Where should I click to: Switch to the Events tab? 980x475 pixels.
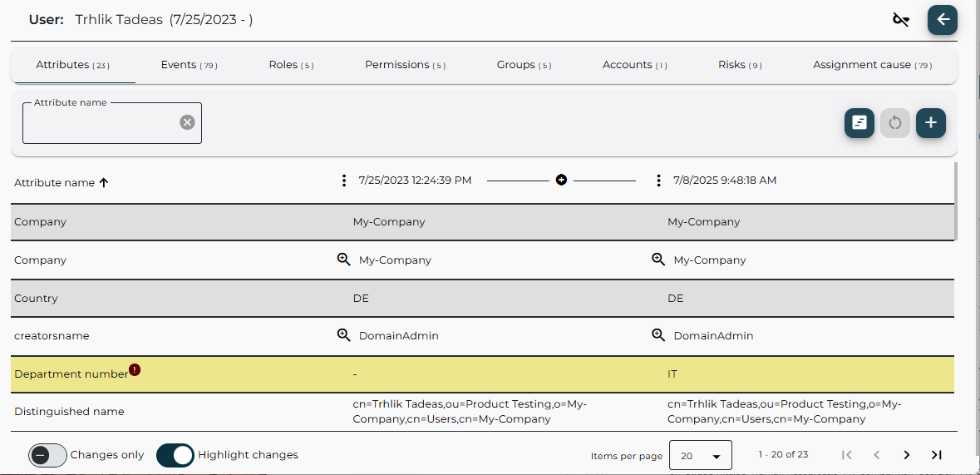click(x=189, y=65)
